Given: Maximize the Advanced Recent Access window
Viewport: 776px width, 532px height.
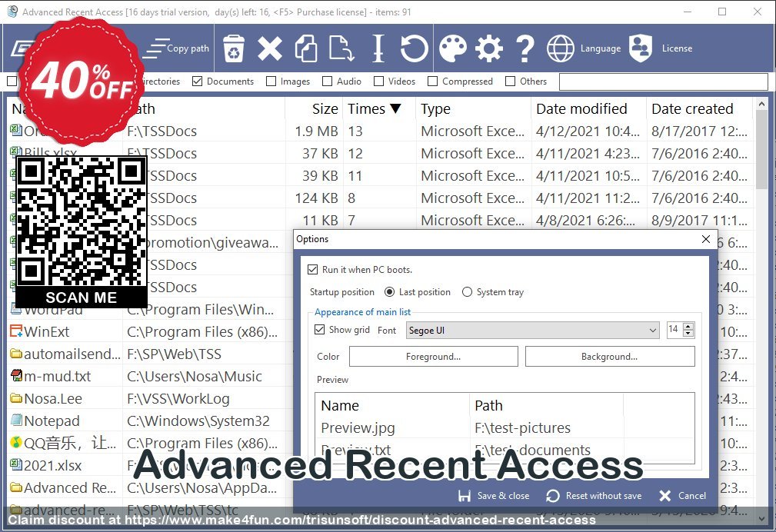Looking at the screenshot, I should [x=722, y=12].
